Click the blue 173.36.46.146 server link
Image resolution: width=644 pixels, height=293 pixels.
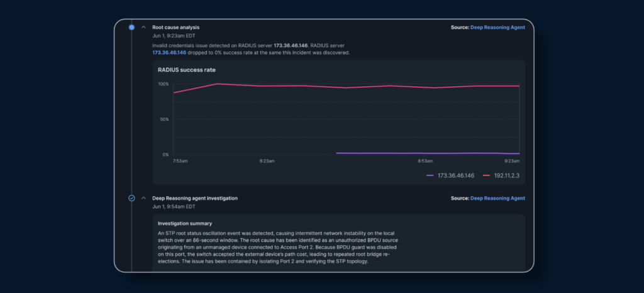(x=169, y=53)
